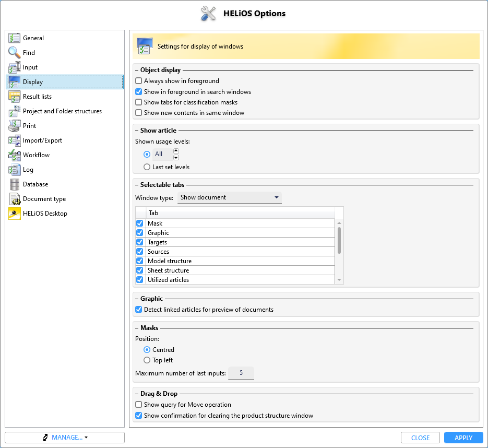Click the General category icon
The image size is (488, 448).
point(14,38)
